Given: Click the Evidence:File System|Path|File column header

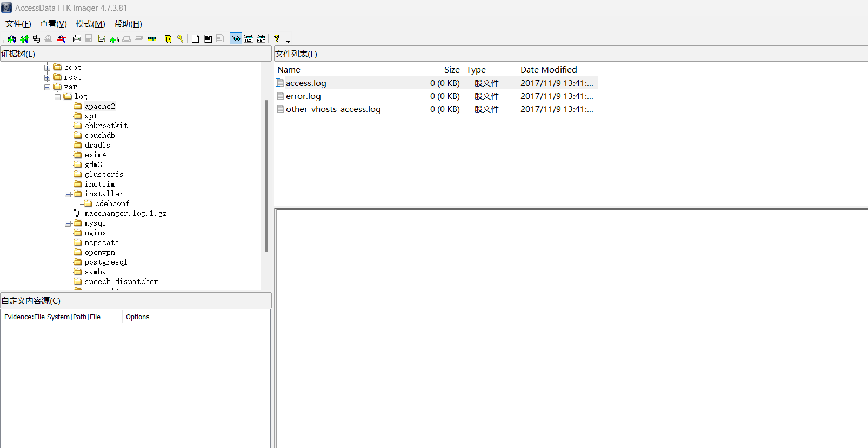Looking at the screenshot, I should click(62, 317).
